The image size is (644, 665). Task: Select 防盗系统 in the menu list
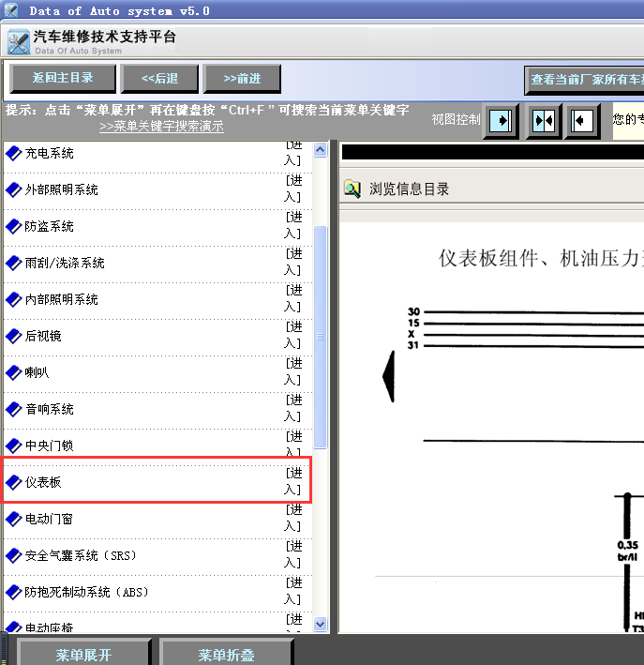[50, 226]
